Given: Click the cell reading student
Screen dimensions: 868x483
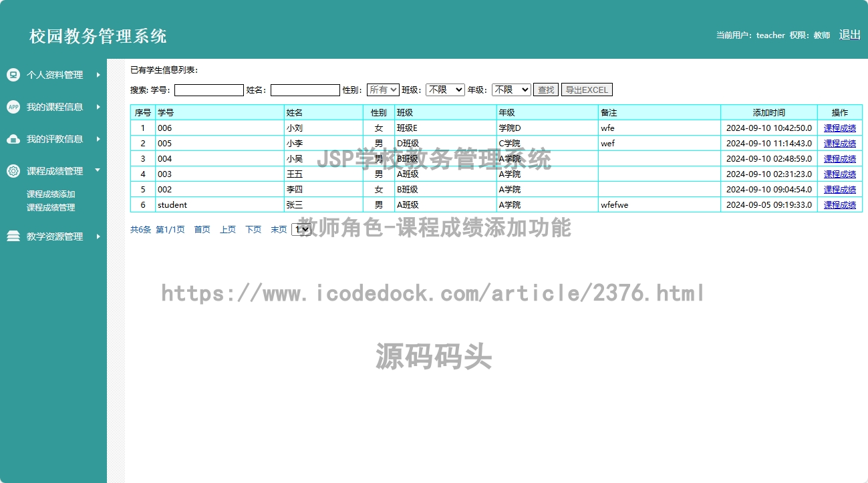Looking at the screenshot, I should 220,205.
